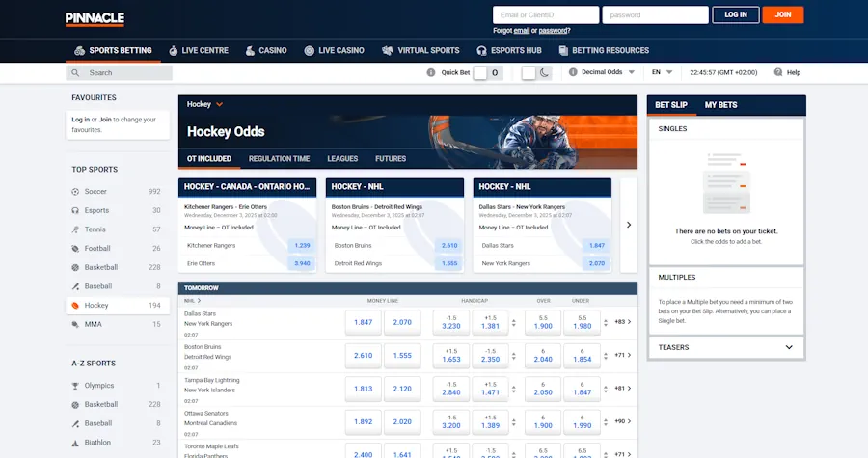The height and width of the screenshot is (458, 868).
Task: Click the Join button
Action: (x=783, y=14)
